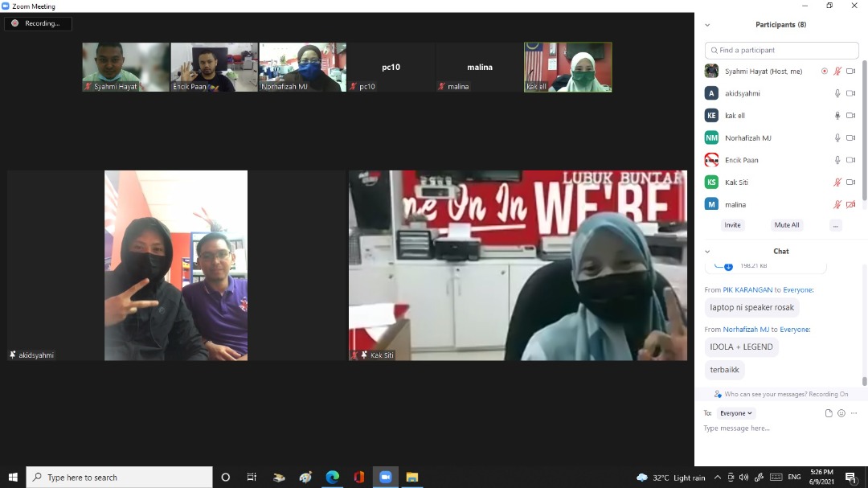Screen dimensions: 868x488
Task: Click the Invite button
Action: 732,225
